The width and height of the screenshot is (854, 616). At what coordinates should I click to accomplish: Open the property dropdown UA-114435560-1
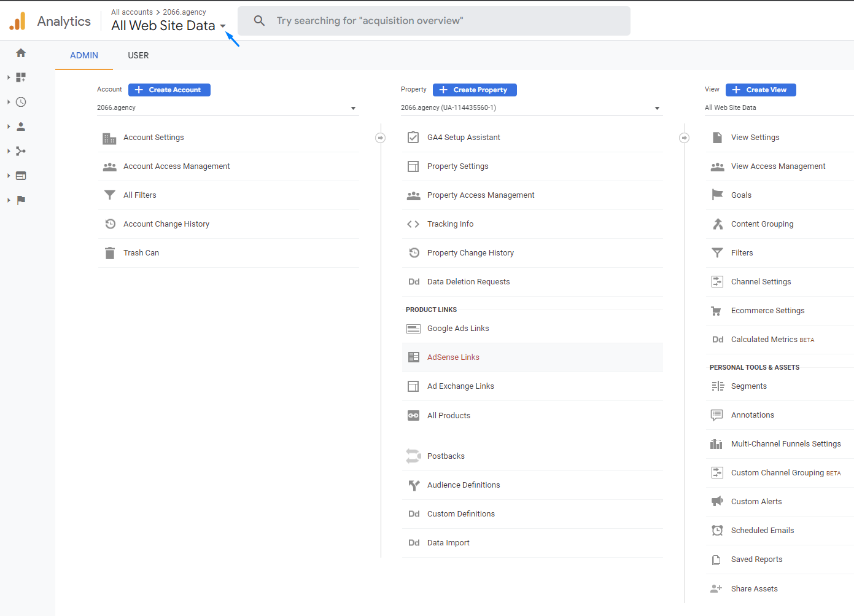(x=531, y=108)
